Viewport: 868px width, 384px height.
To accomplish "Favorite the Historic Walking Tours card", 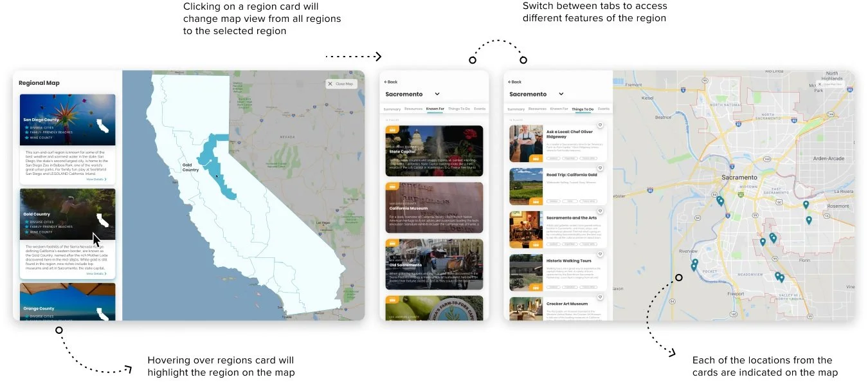I will tap(600, 254).
